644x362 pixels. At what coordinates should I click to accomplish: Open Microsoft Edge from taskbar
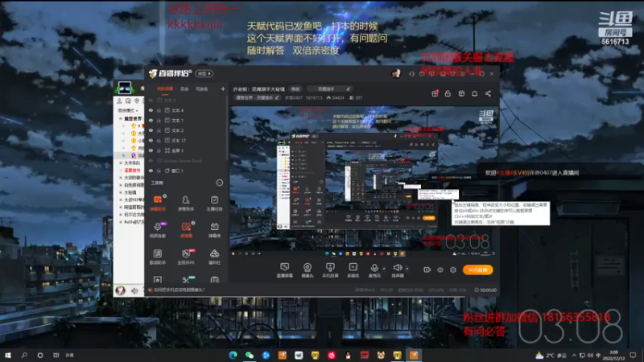coord(233,355)
